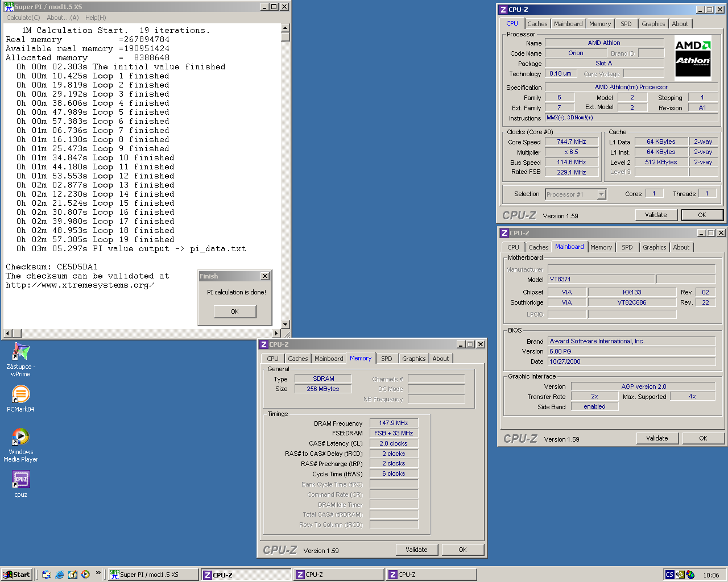728x582 pixels.
Task: Click the CS language indicator in tray
Action: (x=669, y=575)
